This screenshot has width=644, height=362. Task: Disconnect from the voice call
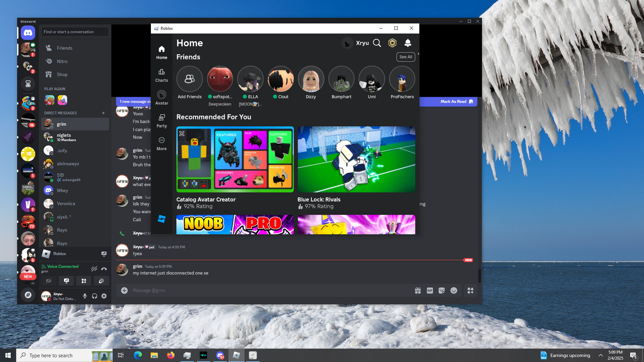click(x=104, y=268)
